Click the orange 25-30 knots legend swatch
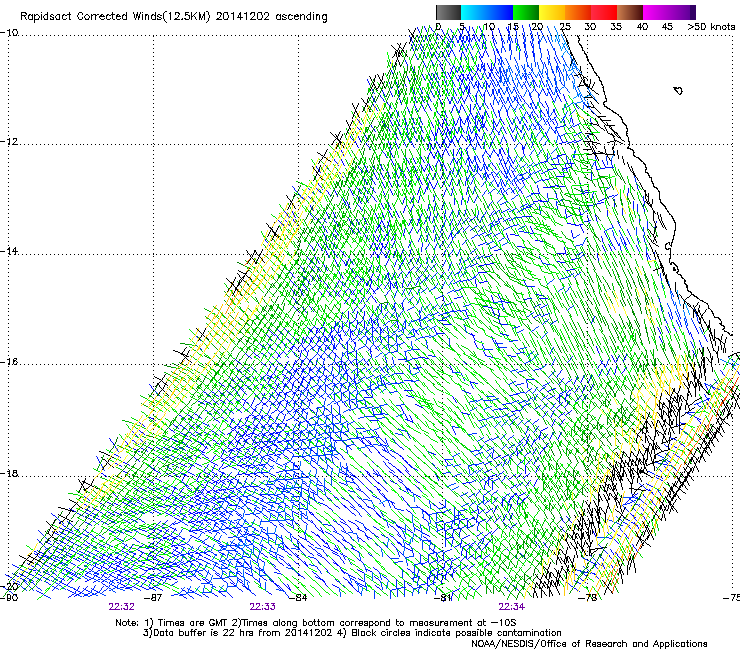 (578, 12)
